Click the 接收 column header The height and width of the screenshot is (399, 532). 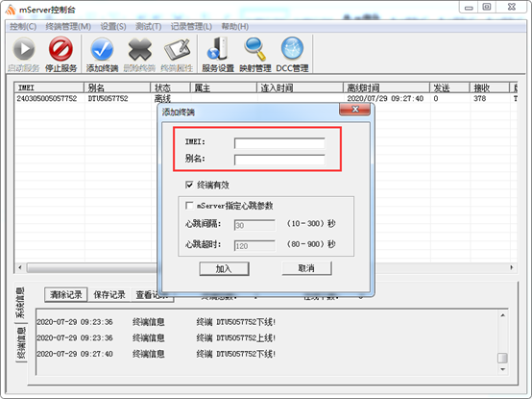(490, 87)
